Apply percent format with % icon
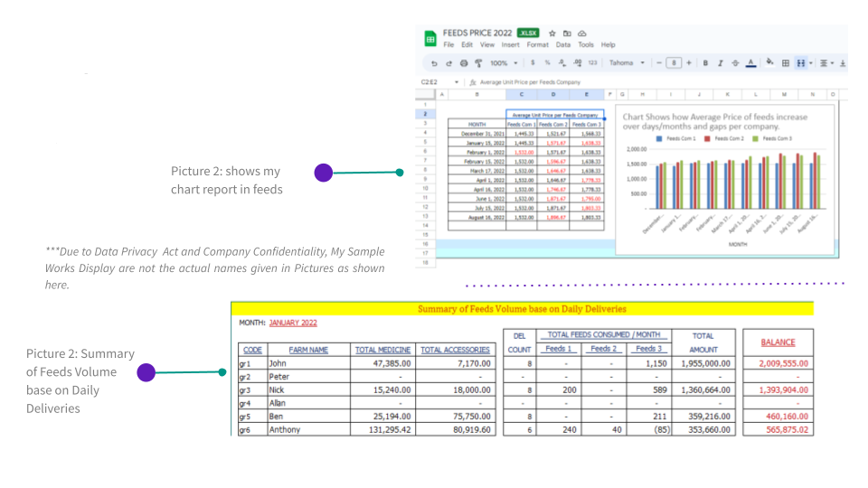Screen dimensions: 868x488 coord(548,62)
